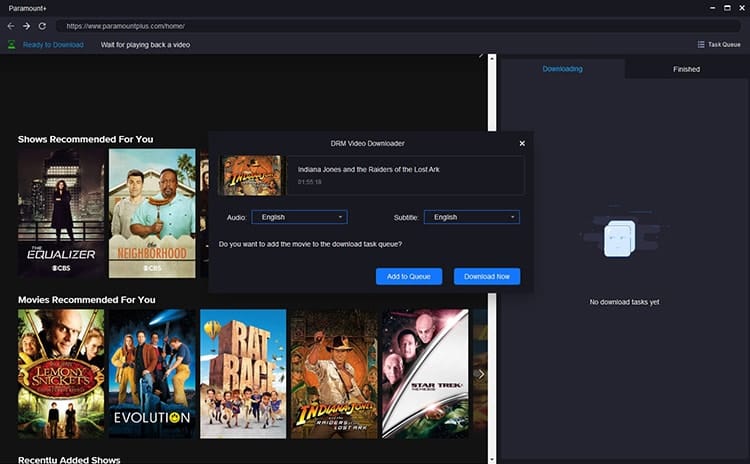Click the paramountplus.com address bar

coord(397,26)
